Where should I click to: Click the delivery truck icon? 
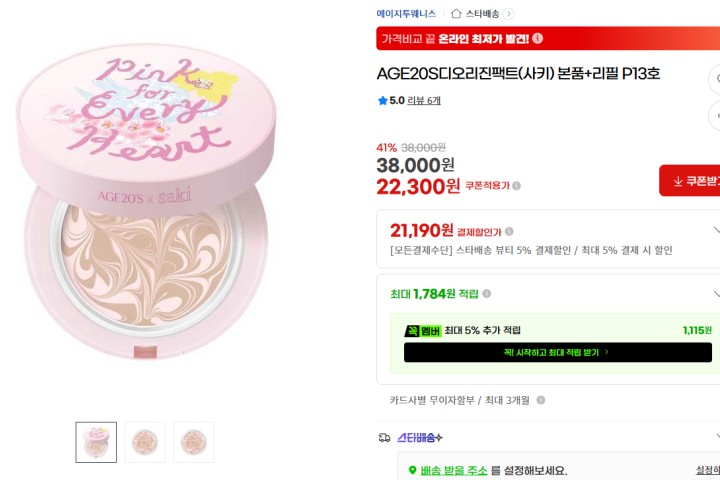(384, 438)
